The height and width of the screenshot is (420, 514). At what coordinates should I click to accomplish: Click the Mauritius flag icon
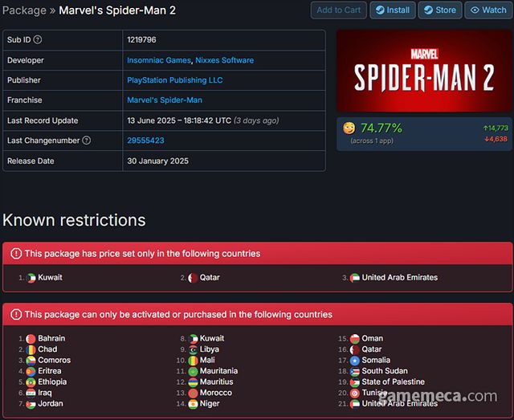(x=193, y=382)
